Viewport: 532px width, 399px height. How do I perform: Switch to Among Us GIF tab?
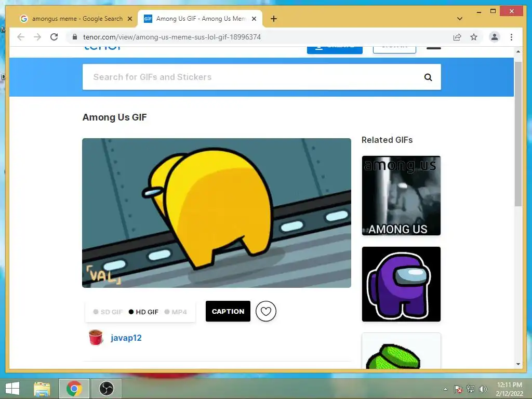(200, 19)
